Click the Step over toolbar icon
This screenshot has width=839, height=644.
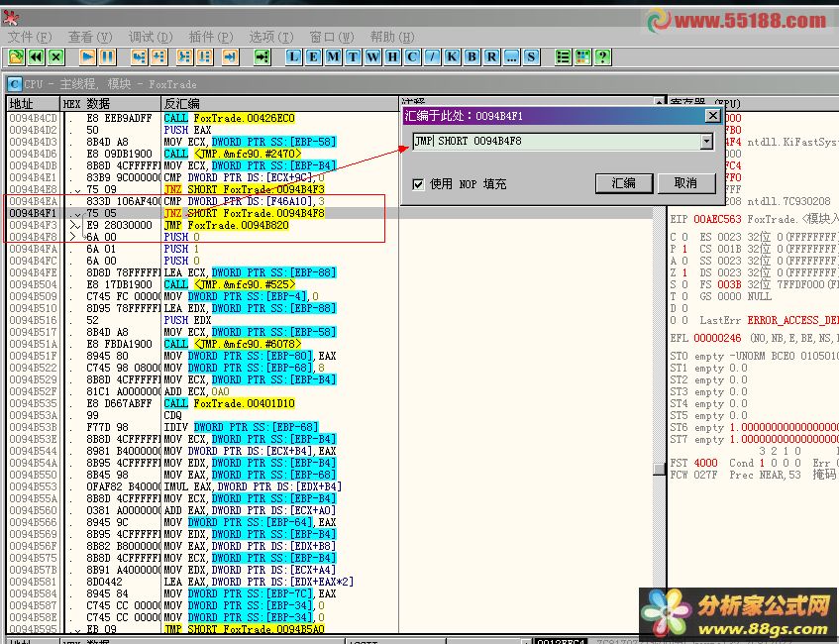tap(158, 56)
